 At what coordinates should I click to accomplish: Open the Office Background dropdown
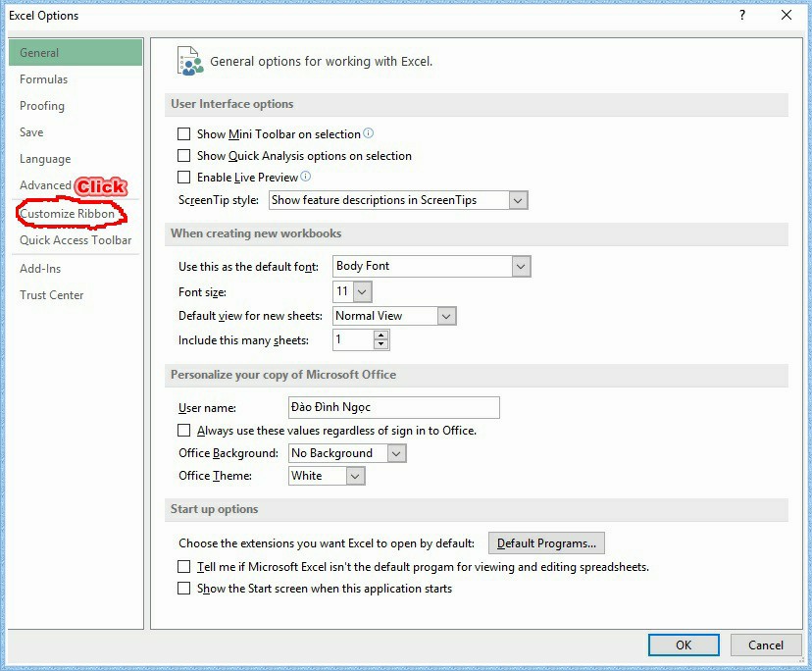pyautogui.click(x=396, y=453)
